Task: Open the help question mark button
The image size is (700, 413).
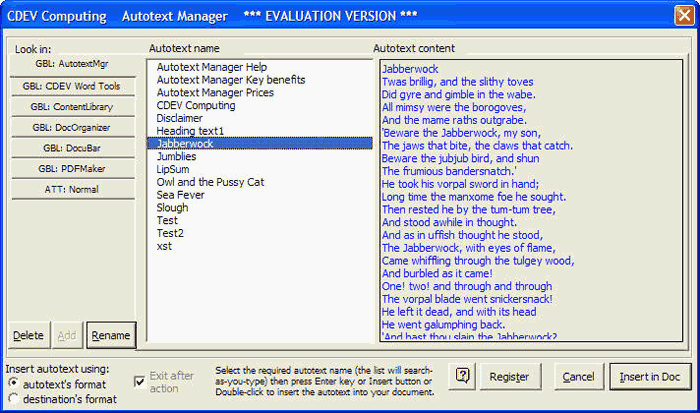Action: click(x=462, y=376)
